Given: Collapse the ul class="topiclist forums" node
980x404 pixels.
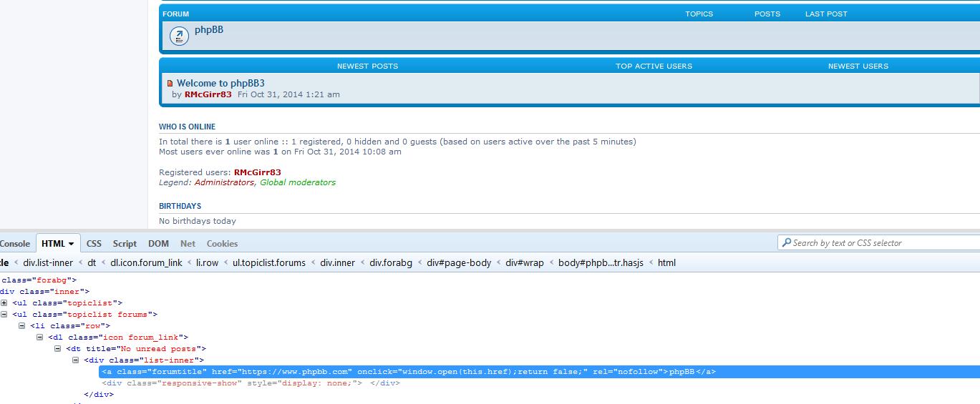Looking at the screenshot, I should click(x=4, y=315).
